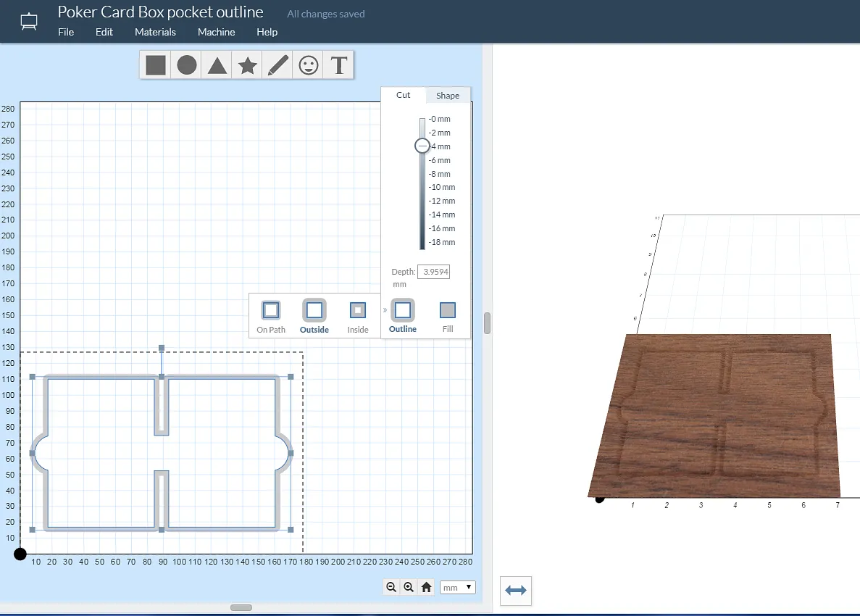Select the Text tool

338,66
